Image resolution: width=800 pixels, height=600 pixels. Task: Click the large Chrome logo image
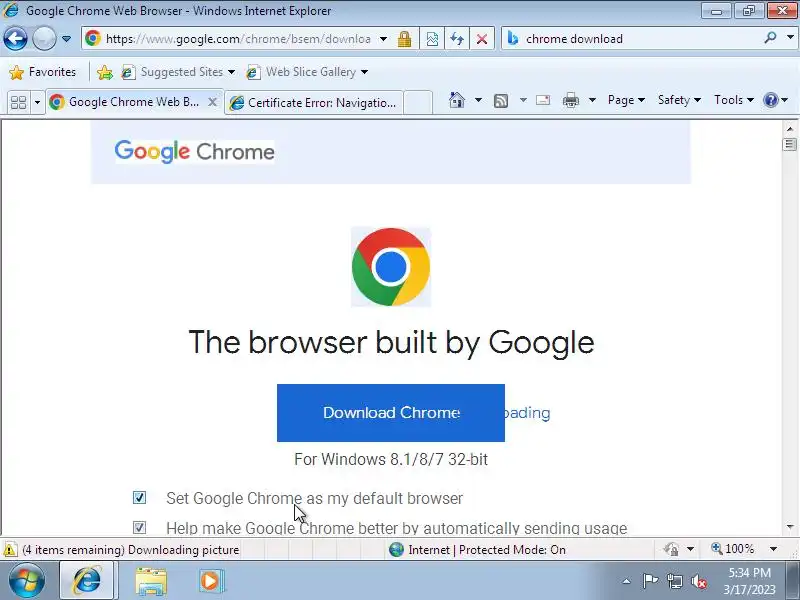[391, 267]
